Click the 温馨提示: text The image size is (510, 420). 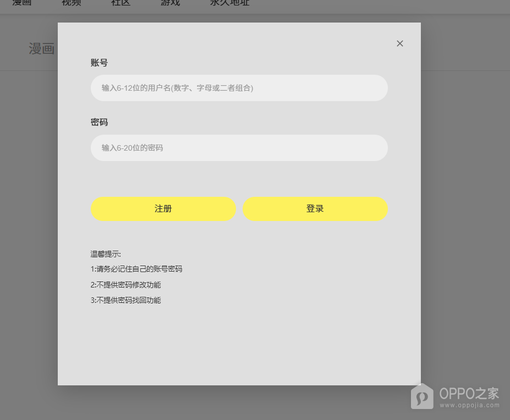[x=106, y=254]
